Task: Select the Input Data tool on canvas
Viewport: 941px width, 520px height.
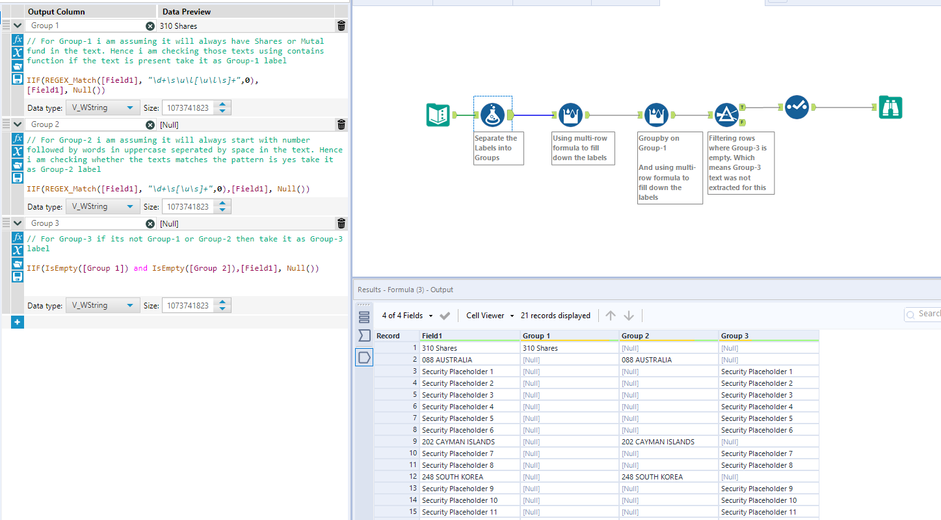Action: click(438, 115)
